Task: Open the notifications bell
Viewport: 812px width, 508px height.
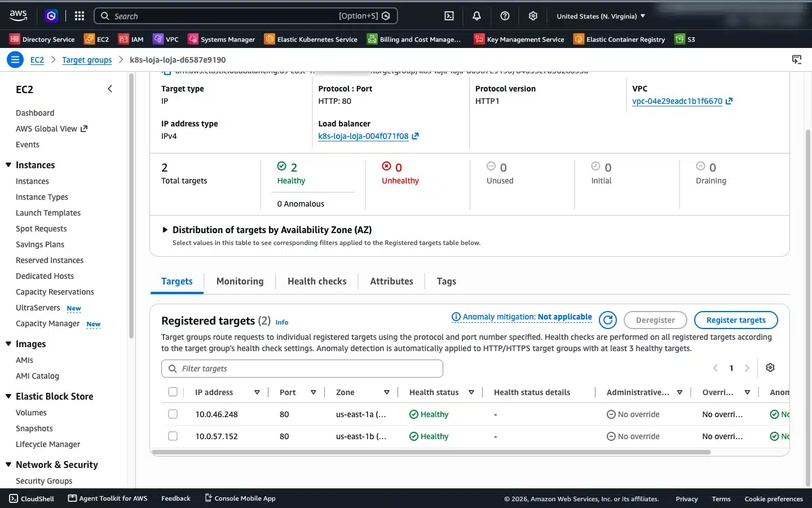Action: (476, 16)
